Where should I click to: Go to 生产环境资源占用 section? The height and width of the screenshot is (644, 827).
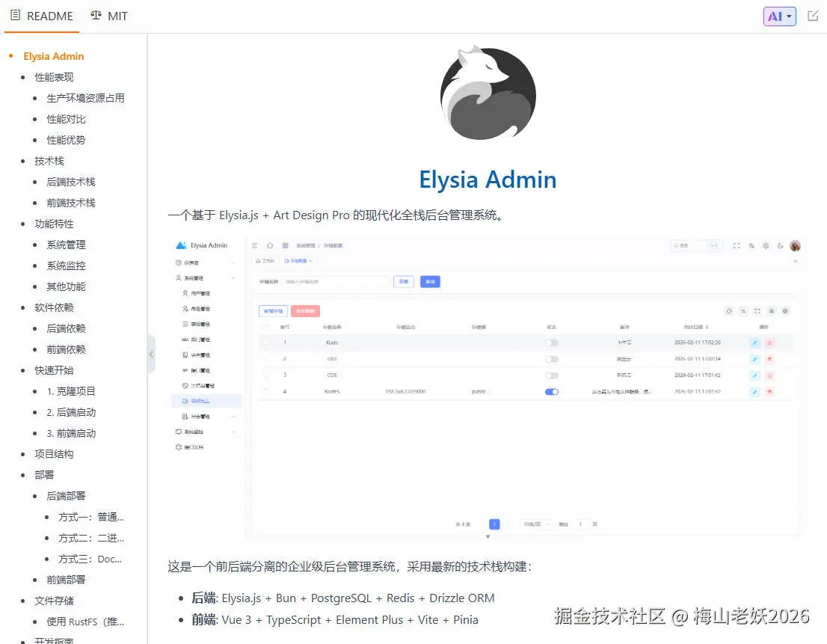click(85, 98)
